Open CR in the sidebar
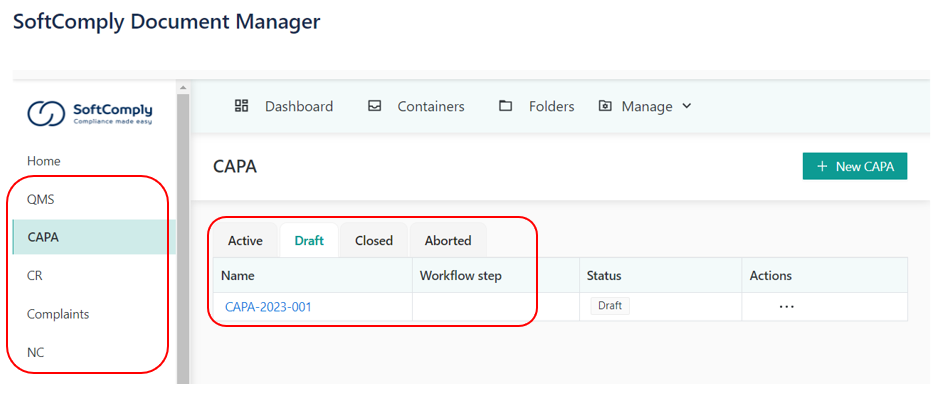Image resolution: width=948 pixels, height=396 pixels. pos(34,276)
